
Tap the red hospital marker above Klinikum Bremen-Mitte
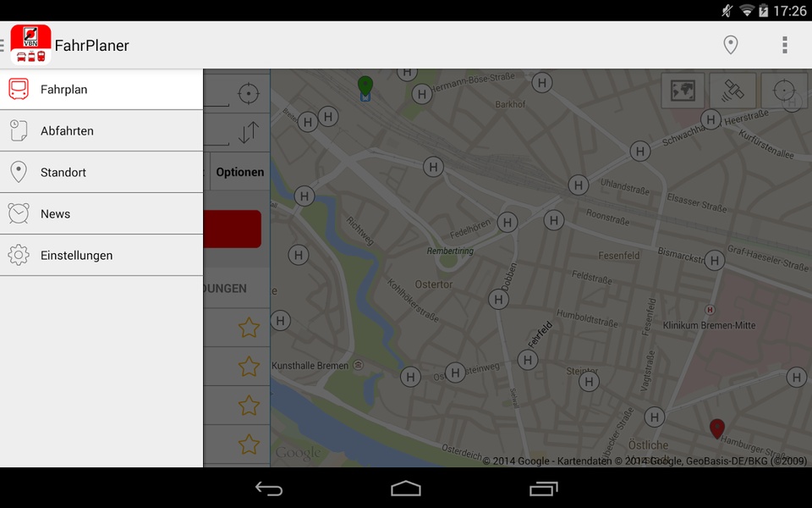[x=710, y=310]
